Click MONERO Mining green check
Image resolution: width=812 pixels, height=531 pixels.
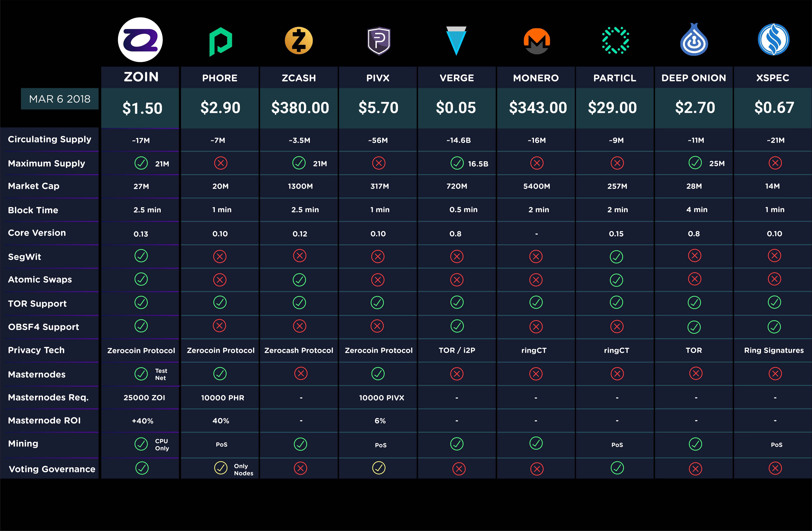536,443
